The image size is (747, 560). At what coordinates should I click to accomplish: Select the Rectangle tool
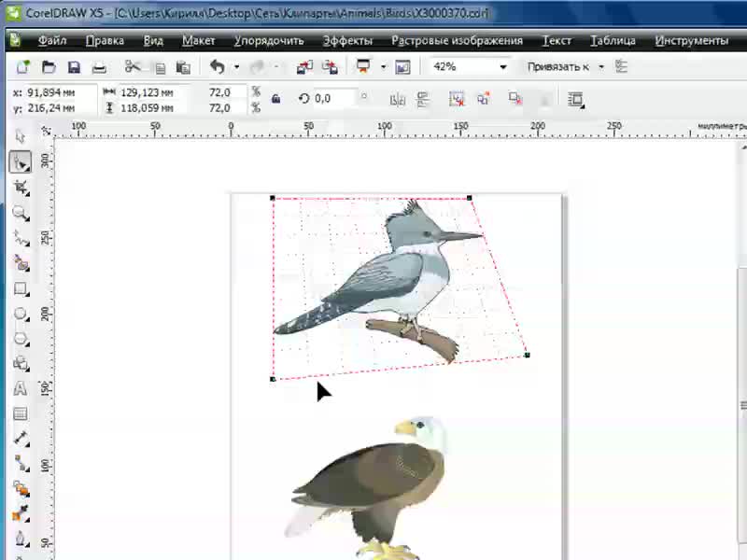click(x=21, y=289)
